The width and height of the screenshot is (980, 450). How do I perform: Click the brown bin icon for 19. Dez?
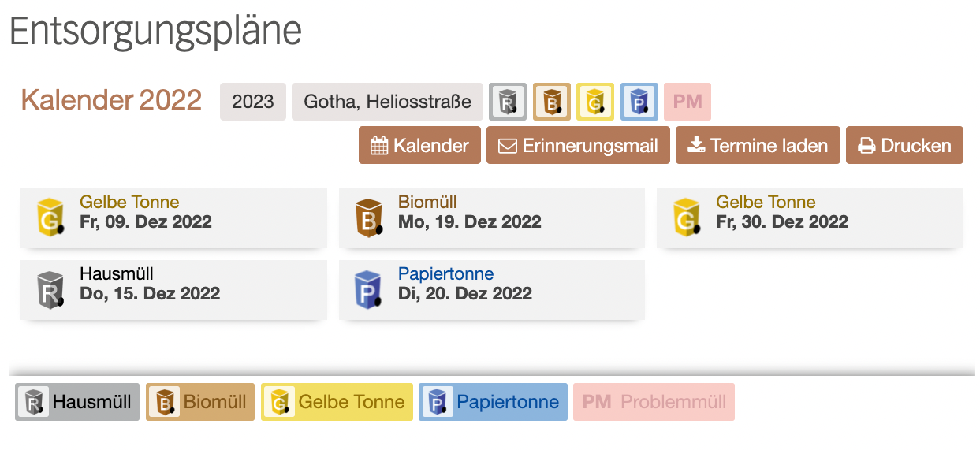click(x=369, y=218)
